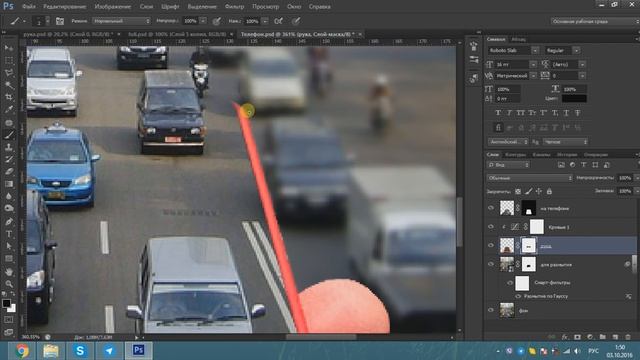This screenshot has width=640, height=360.
Task: Open the leading (Авто) dropdown
Action: pos(582,64)
